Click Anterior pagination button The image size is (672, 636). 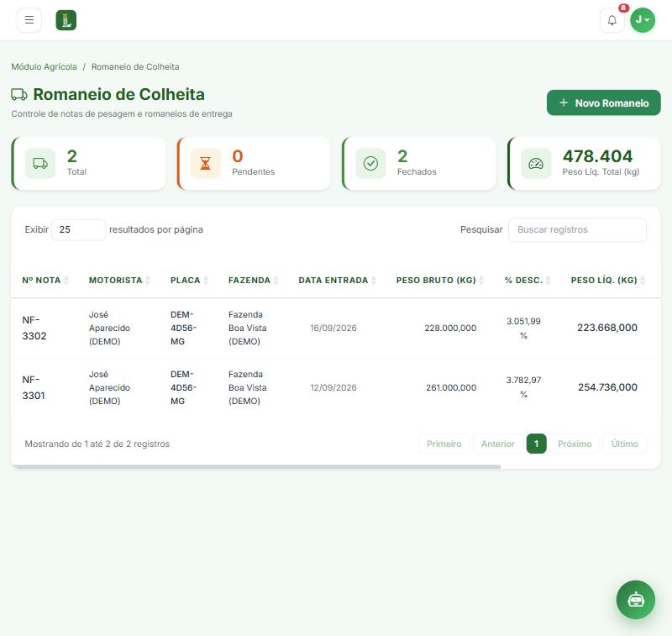tap(497, 444)
